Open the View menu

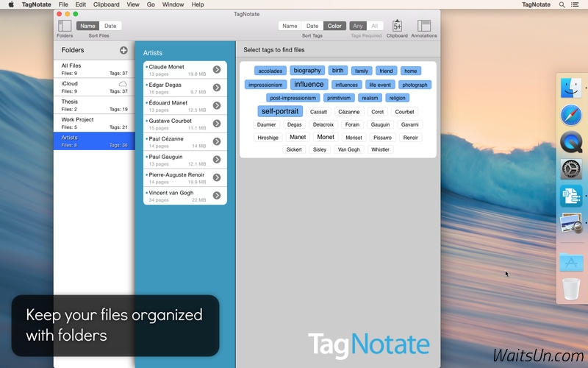[133, 4]
